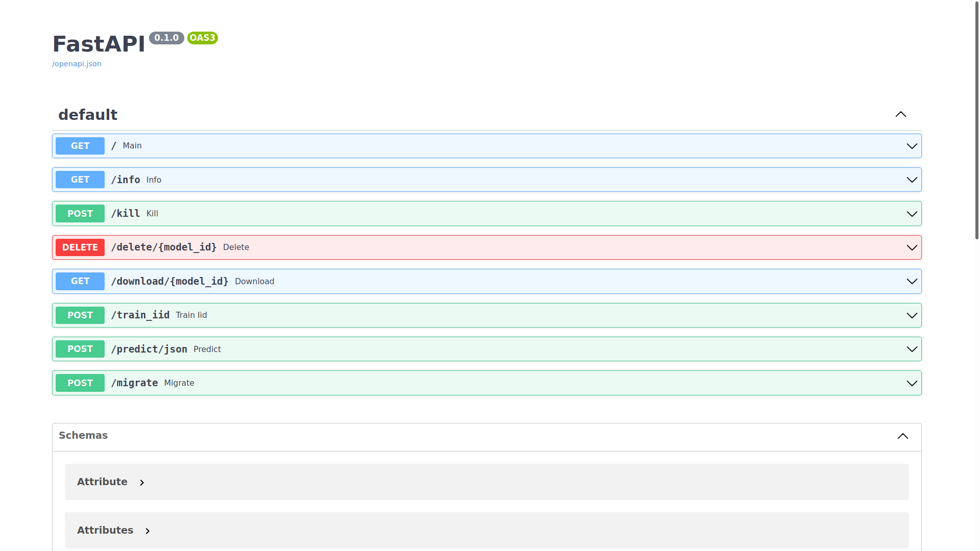Click the GET badge for /info
This screenshot has width=980, height=551.
(x=80, y=180)
